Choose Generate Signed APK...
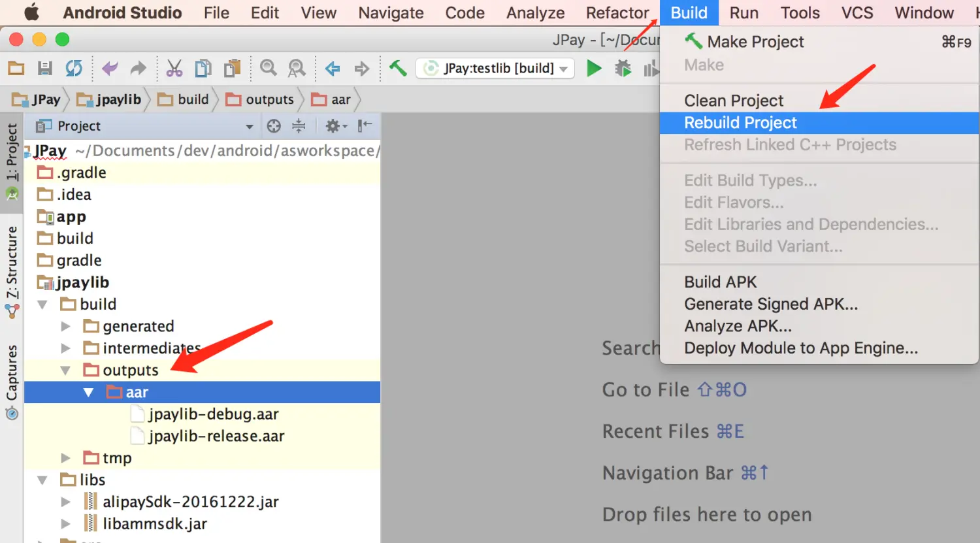This screenshot has width=980, height=543. click(x=819, y=304)
